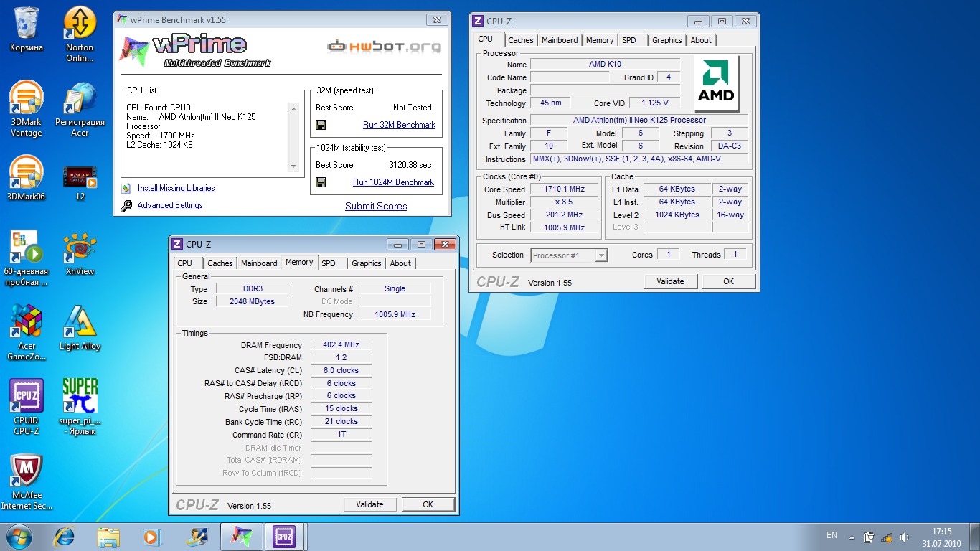Show hidden tray icons arrow

point(852,537)
